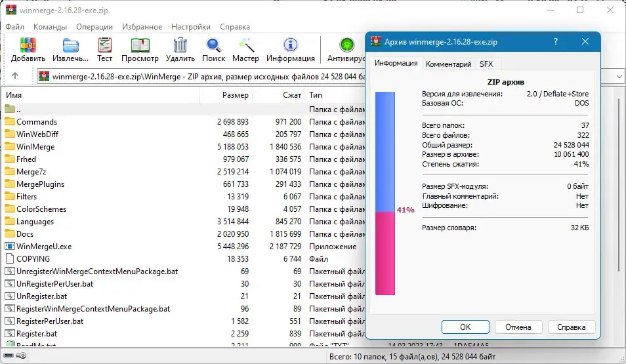
Task: Click the Добавить (Add) toolbar icon
Action: click(28, 46)
